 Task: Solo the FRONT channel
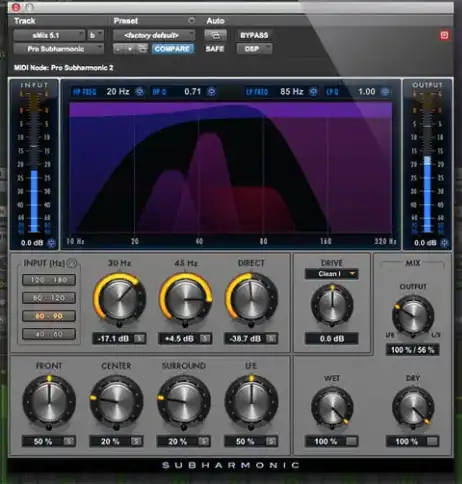pos(69,441)
